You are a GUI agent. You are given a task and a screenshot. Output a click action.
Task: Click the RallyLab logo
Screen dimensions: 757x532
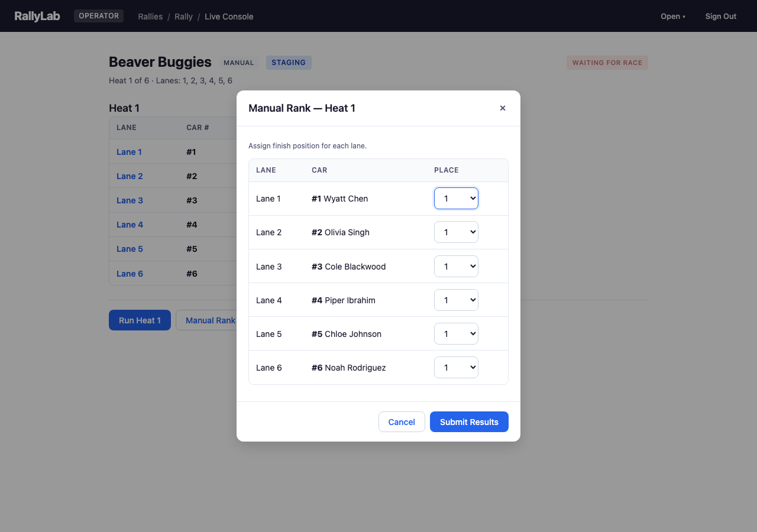point(37,16)
